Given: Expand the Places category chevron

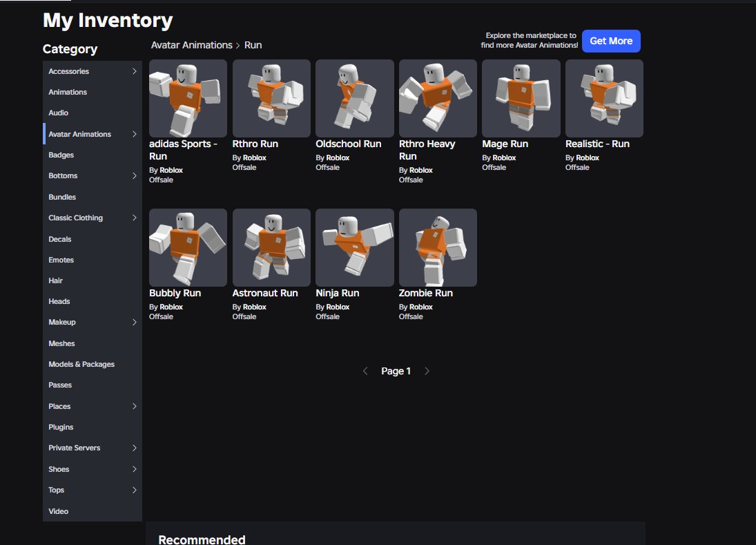Looking at the screenshot, I should click(x=135, y=406).
